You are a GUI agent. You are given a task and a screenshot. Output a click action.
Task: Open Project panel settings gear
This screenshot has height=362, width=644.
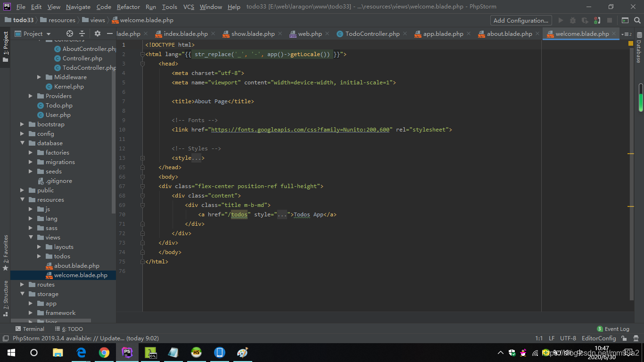[x=98, y=33]
